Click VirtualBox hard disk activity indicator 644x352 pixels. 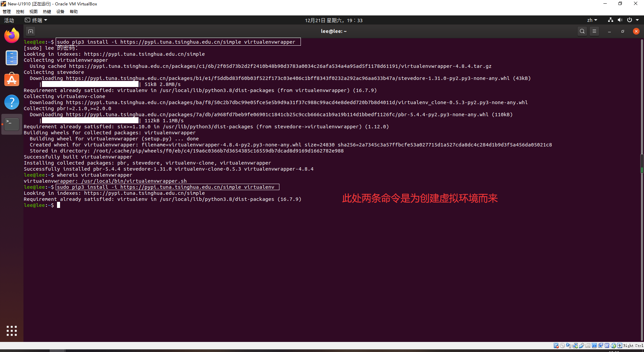pos(556,346)
